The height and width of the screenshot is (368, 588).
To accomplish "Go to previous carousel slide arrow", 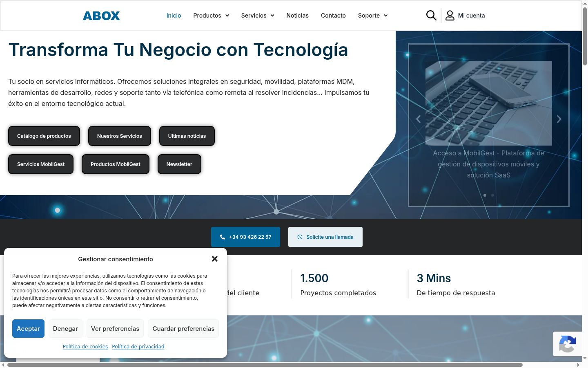I will coord(418,119).
